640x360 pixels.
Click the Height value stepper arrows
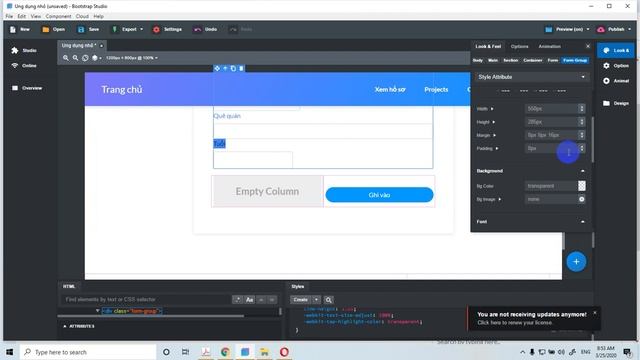click(x=582, y=122)
